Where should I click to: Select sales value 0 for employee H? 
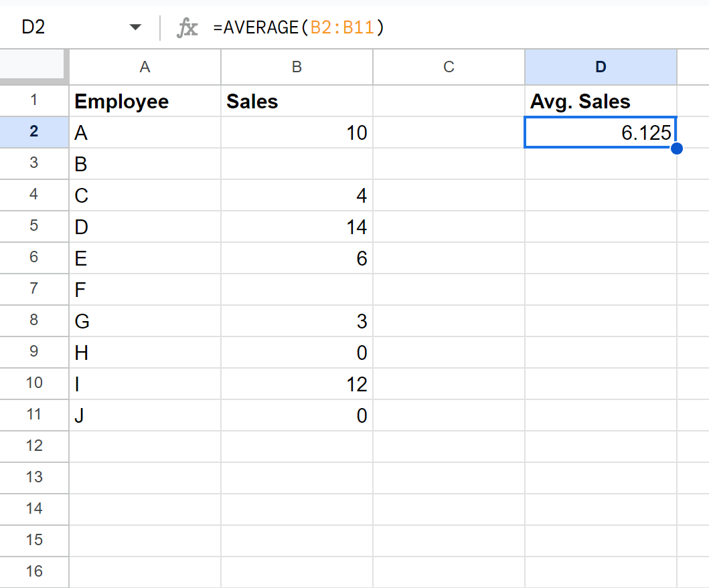[x=297, y=352]
